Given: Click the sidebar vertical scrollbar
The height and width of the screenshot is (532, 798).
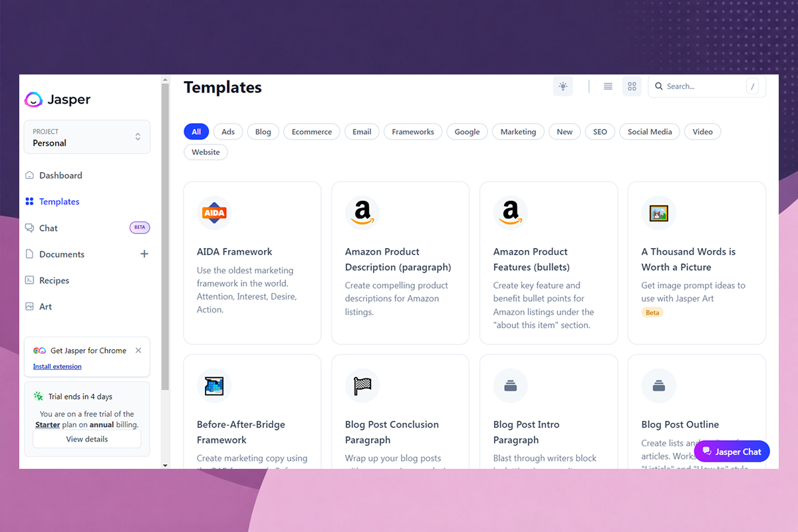Looking at the screenshot, I should (166, 237).
